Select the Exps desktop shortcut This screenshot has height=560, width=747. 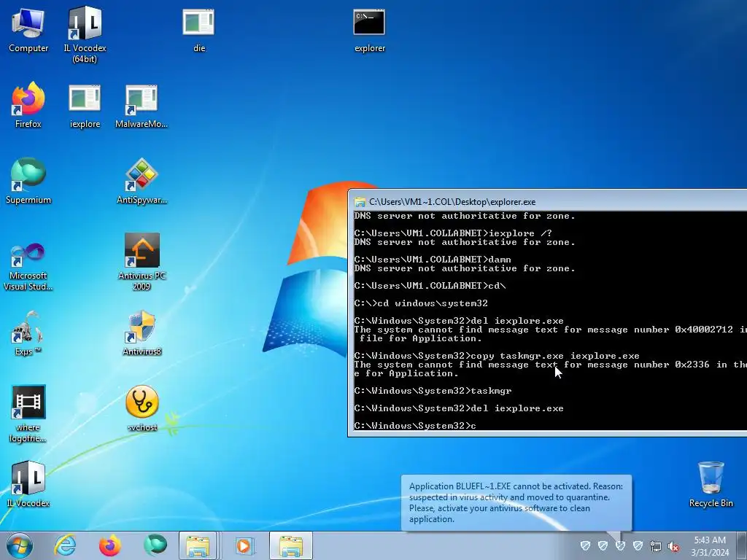pyautogui.click(x=28, y=333)
